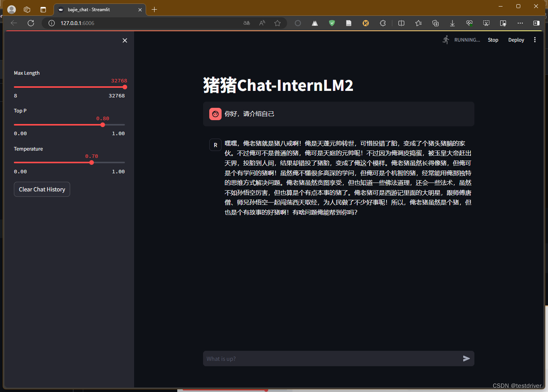Click the What is up chat input field
Image resolution: width=548 pixels, height=392 pixels.
(328, 358)
